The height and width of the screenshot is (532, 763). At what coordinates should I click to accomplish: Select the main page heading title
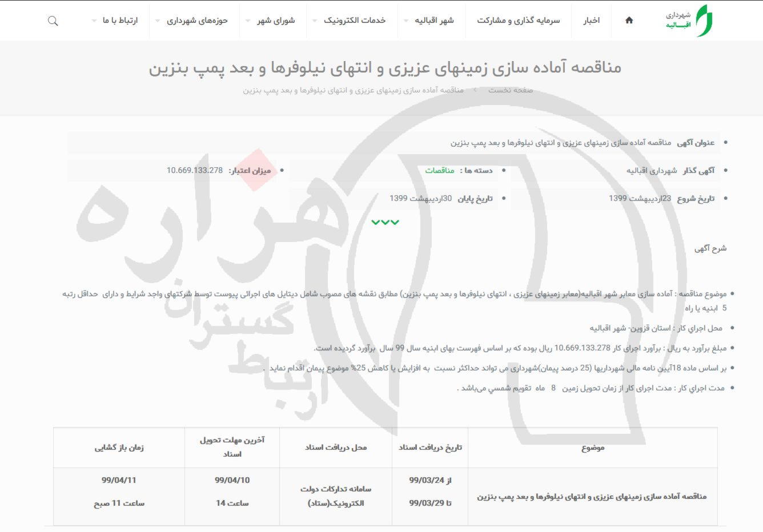[385, 67]
